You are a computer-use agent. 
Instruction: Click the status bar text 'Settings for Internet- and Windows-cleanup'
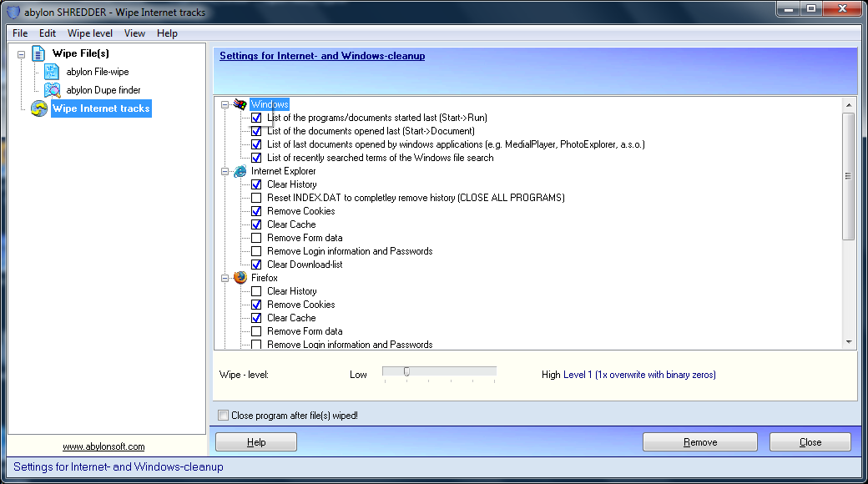pos(119,466)
